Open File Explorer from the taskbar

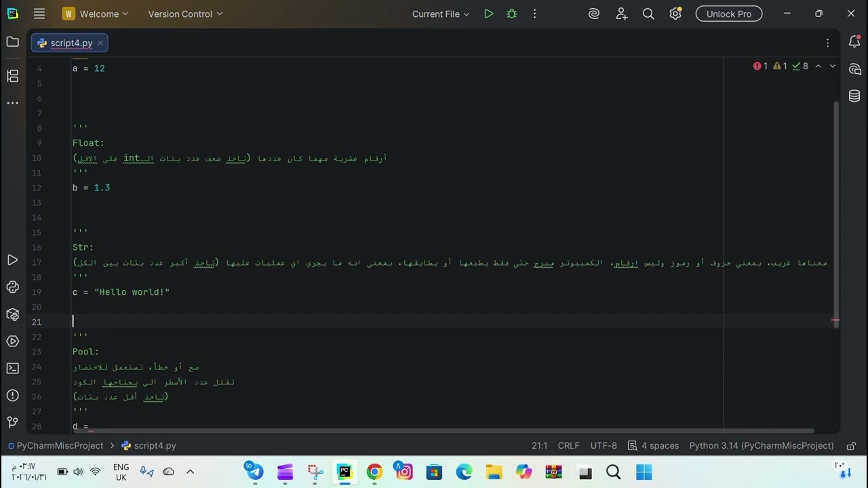[x=494, y=472]
